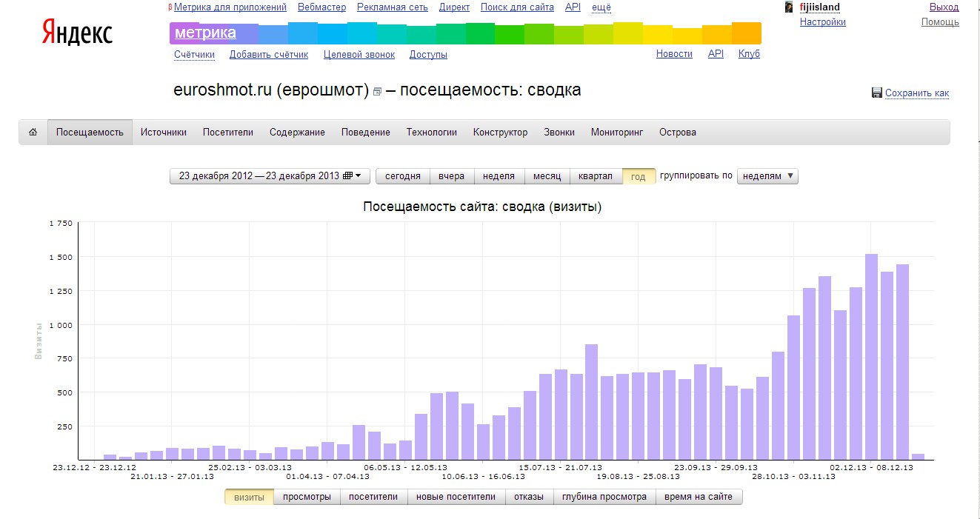Click the fijiisland user avatar icon
This screenshot has height=519, width=980.
point(790,7)
